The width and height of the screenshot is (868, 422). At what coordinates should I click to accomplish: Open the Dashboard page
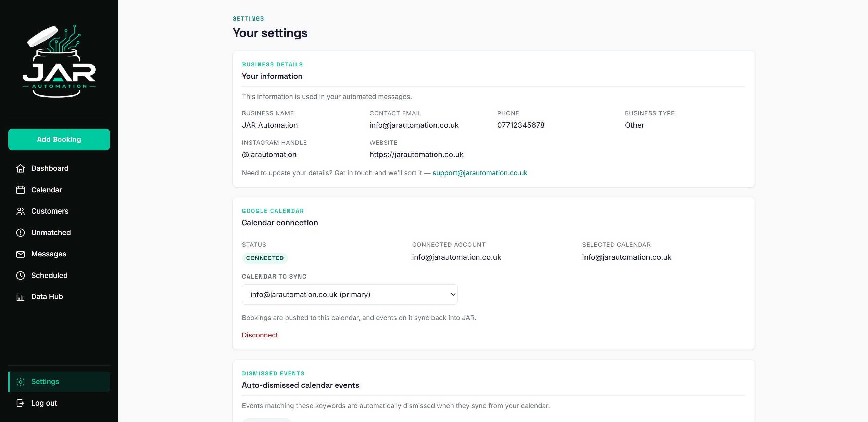pyautogui.click(x=59, y=168)
